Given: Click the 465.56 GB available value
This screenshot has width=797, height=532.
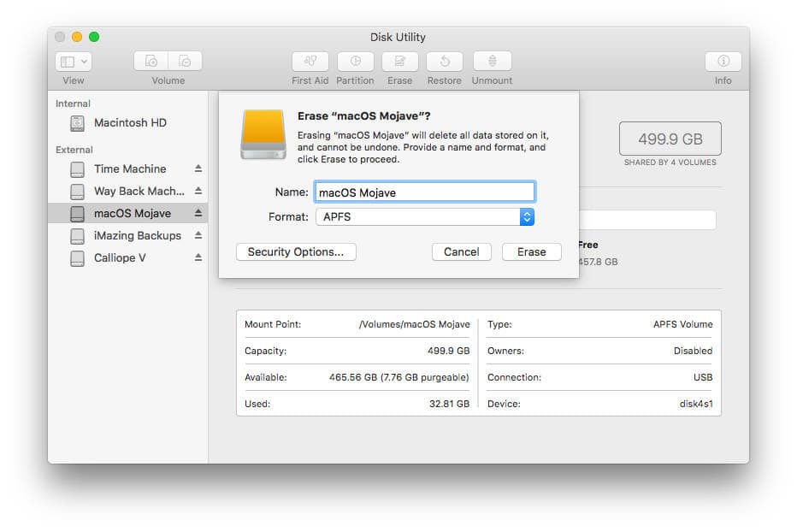Looking at the screenshot, I should point(399,377).
